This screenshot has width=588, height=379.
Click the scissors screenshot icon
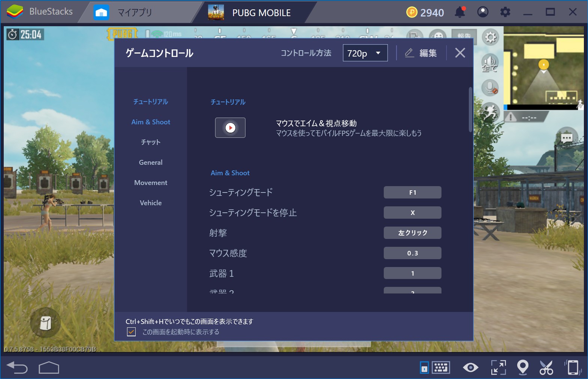[x=546, y=367]
